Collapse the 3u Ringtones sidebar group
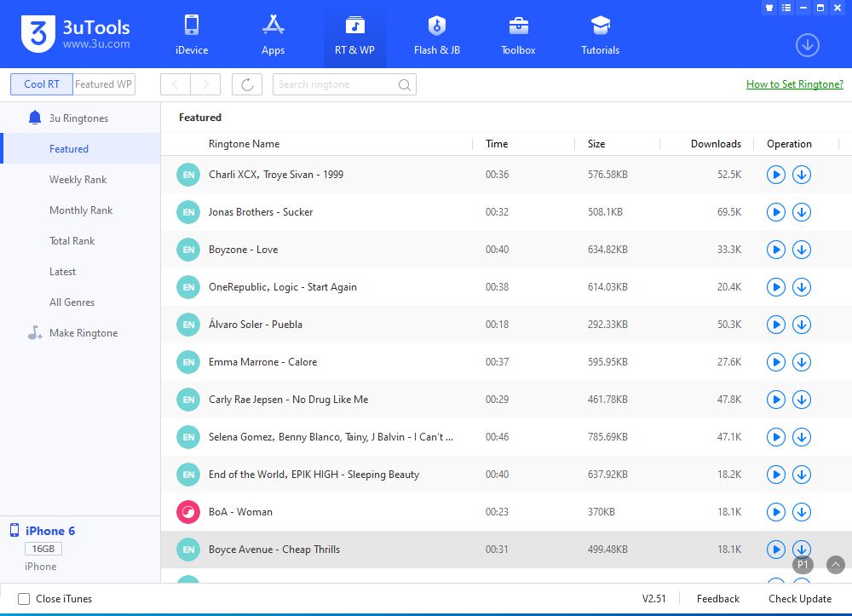This screenshot has height=616, width=852. click(78, 118)
